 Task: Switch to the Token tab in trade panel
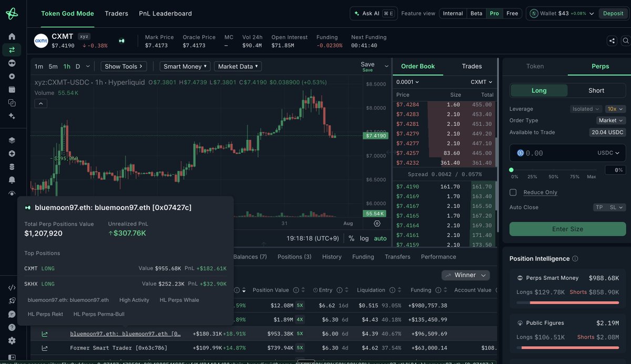coord(535,66)
